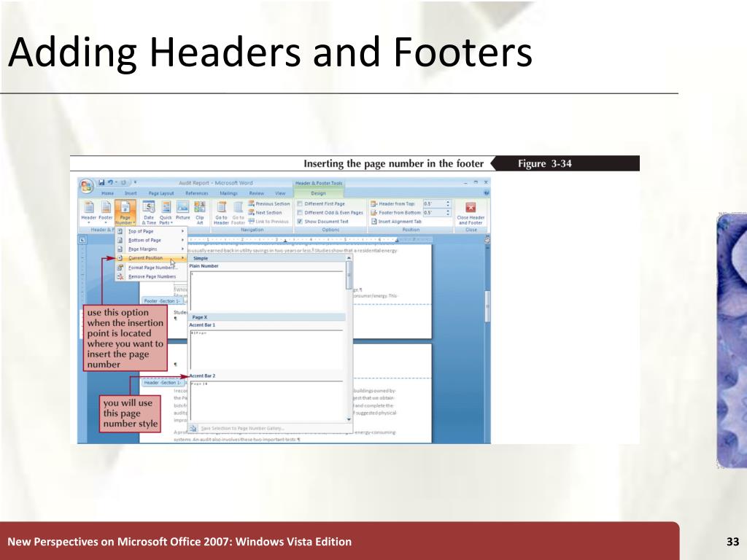Viewport: 747px width, 560px height.
Task: Select the Design contextual tab
Action: point(318,193)
